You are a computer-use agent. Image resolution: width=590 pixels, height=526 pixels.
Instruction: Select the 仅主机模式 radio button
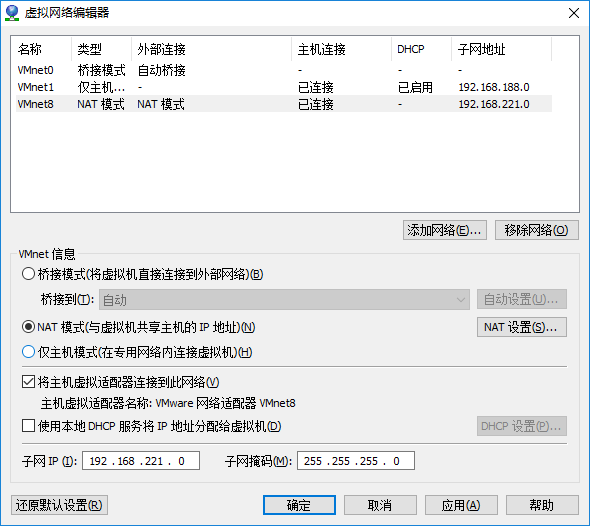click(x=28, y=352)
